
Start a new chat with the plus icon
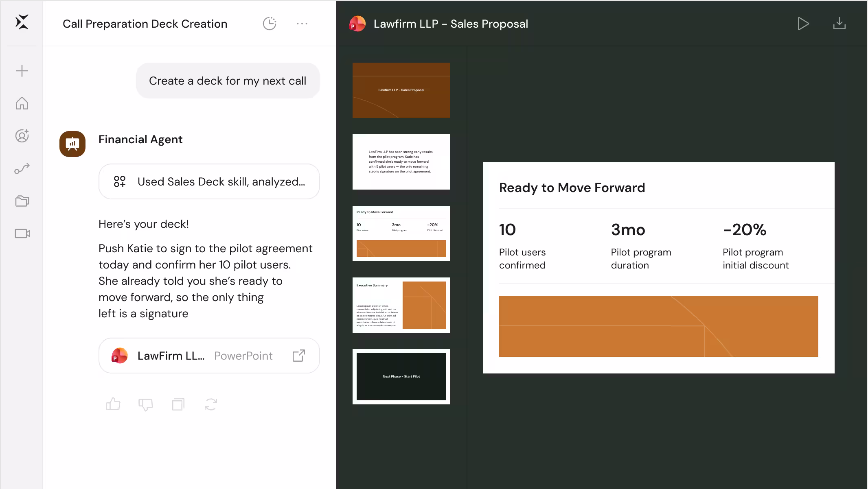pos(22,71)
